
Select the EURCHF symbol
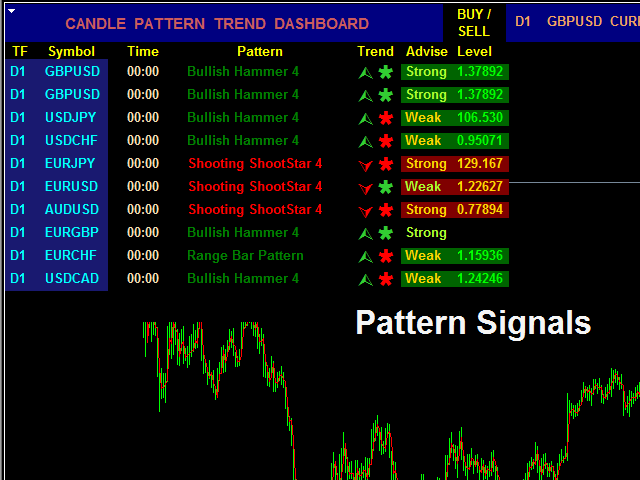[71, 255]
